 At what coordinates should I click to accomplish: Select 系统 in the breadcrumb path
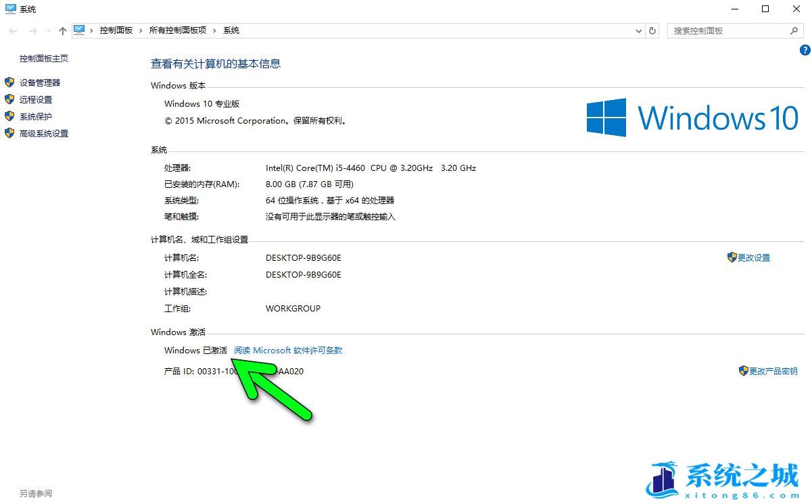click(x=231, y=30)
